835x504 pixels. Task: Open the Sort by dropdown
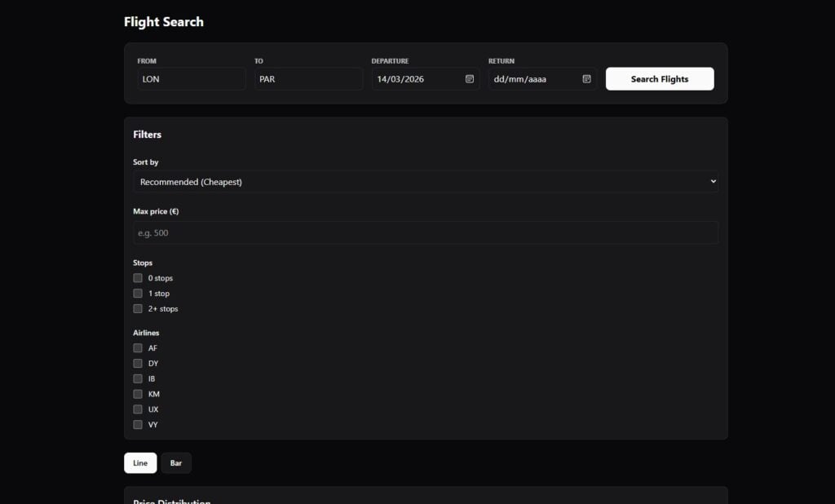point(426,182)
